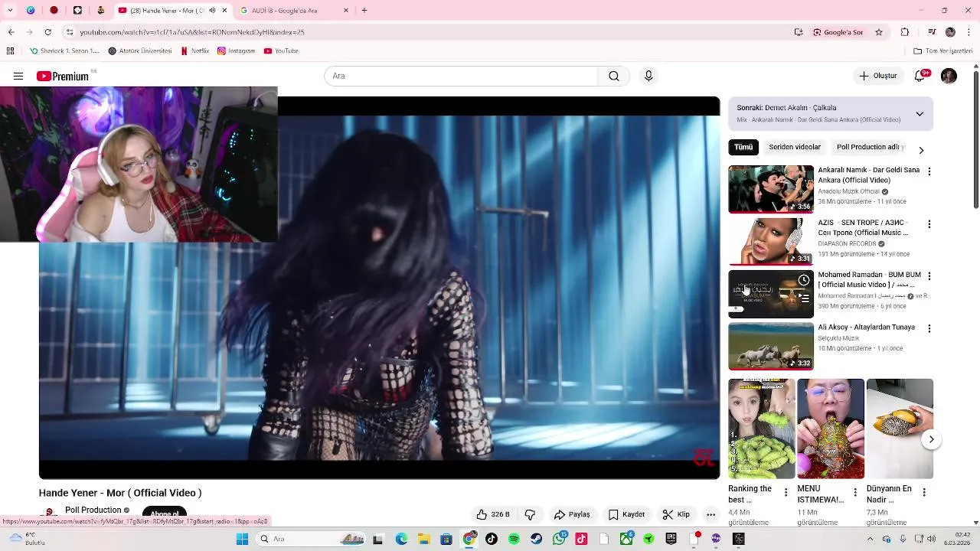Viewport: 980px width, 551px height.
Task: Click the YouTube search field
Action: (461, 76)
